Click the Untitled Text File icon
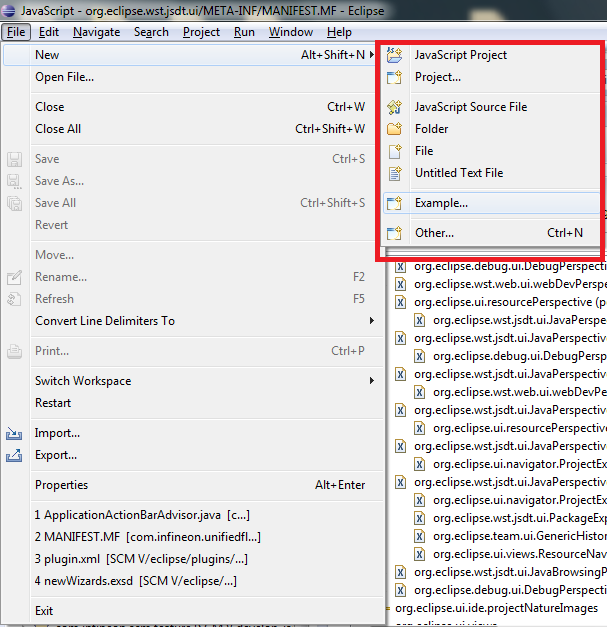Screen dimensions: 607x627 click(395, 173)
